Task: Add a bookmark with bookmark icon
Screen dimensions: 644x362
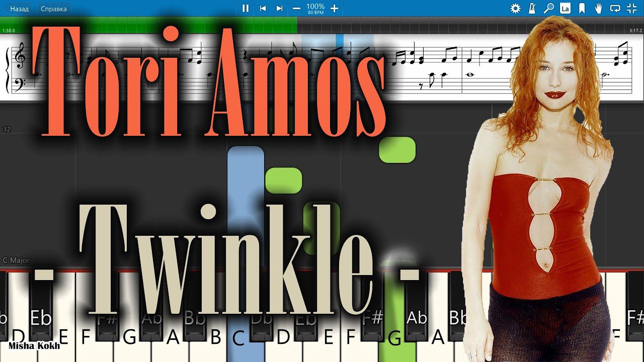Action: (582, 8)
